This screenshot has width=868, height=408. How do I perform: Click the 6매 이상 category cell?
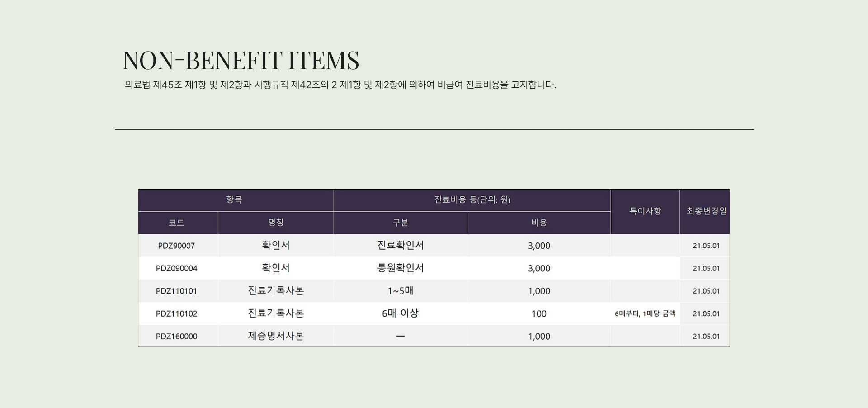point(400,313)
